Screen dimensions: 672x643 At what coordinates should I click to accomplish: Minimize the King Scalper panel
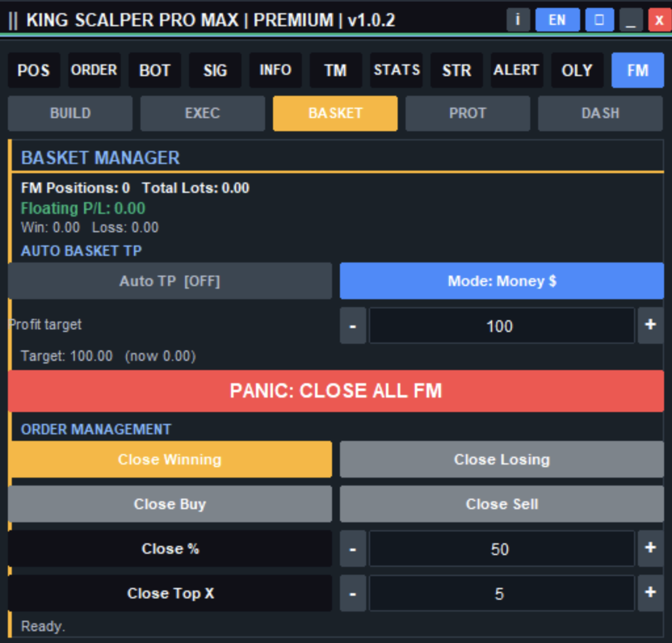pyautogui.click(x=631, y=20)
